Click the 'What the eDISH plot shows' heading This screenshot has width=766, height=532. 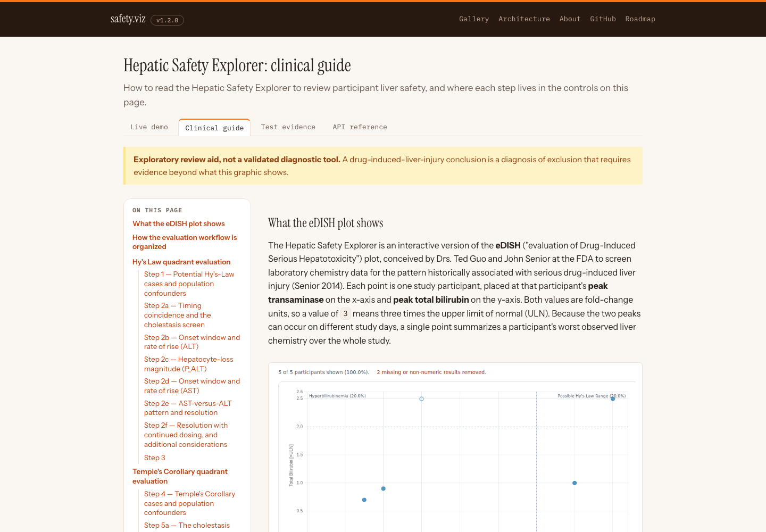pyautogui.click(x=326, y=223)
